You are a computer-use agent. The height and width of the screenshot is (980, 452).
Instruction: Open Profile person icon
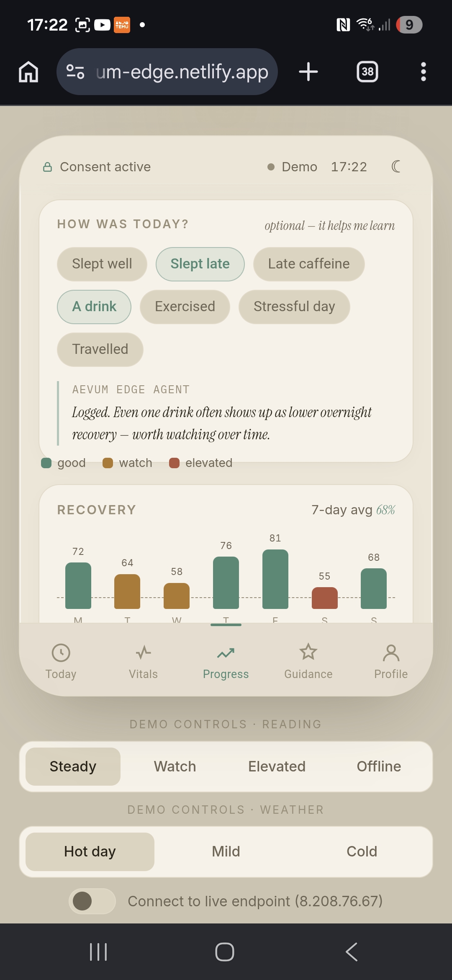coord(391,652)
